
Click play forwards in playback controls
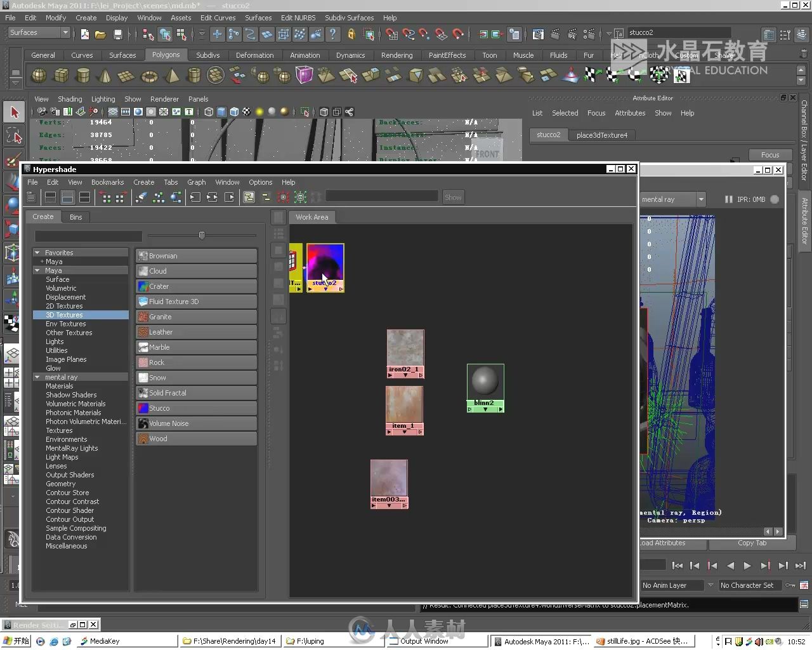[747, 566]
